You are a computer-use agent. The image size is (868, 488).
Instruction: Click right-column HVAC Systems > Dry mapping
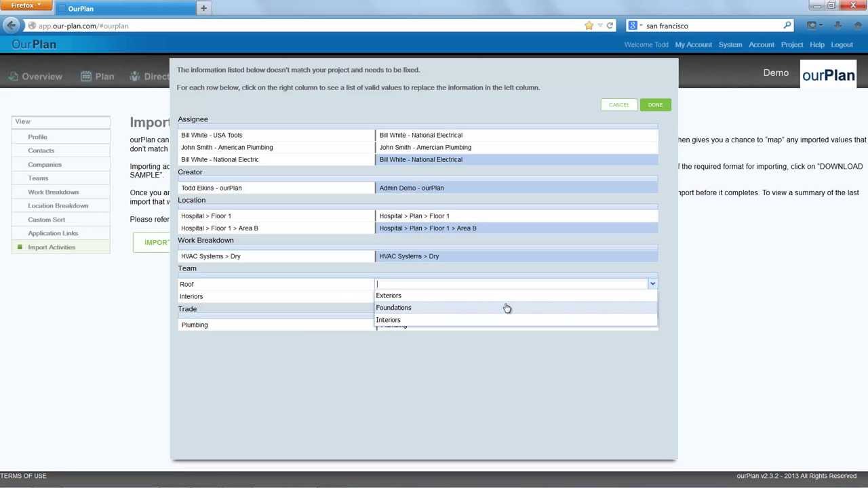point(516,256)
